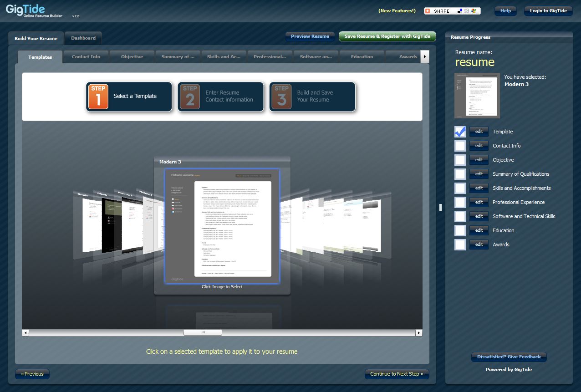This screenshot has width=581, height=392.
Task: Select the Templates tab
Action: pyautogui.click(x=40, y=57)
